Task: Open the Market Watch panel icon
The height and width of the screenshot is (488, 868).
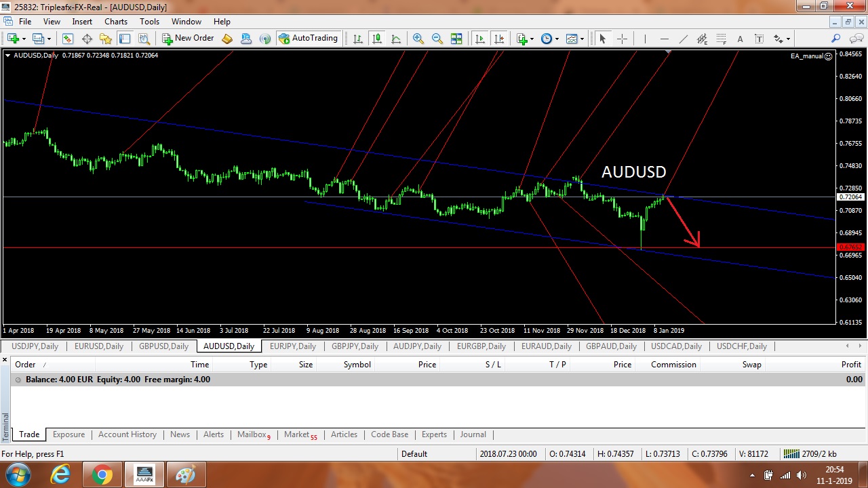Action: click(x=68, y=39)
